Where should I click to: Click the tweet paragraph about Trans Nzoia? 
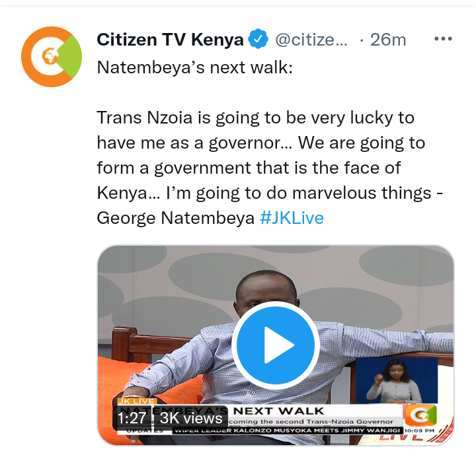(x=270, y=167)
